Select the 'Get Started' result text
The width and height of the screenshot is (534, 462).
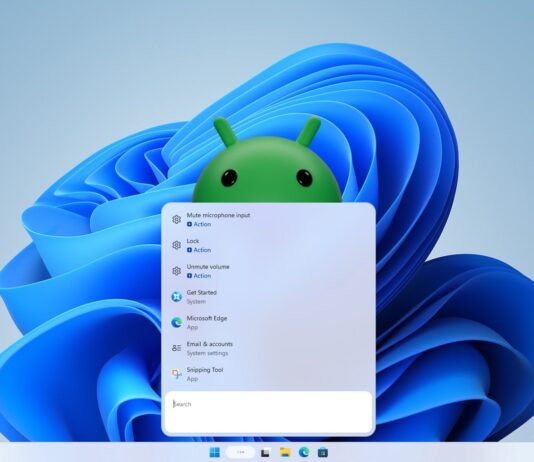click(x=202, y=292)
